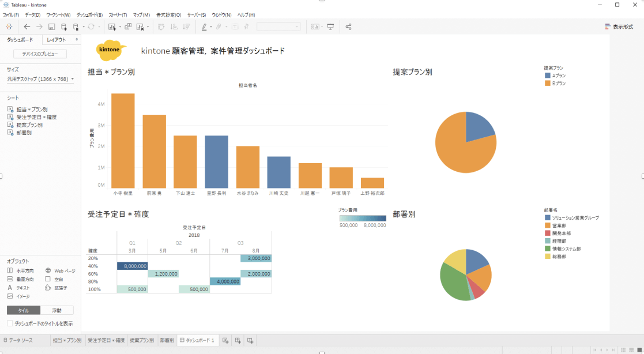Open the dropdown arrow next to highlight pen
Image resolution: width=644 pixels, height=354 pixels.
[x=211, y=27]
